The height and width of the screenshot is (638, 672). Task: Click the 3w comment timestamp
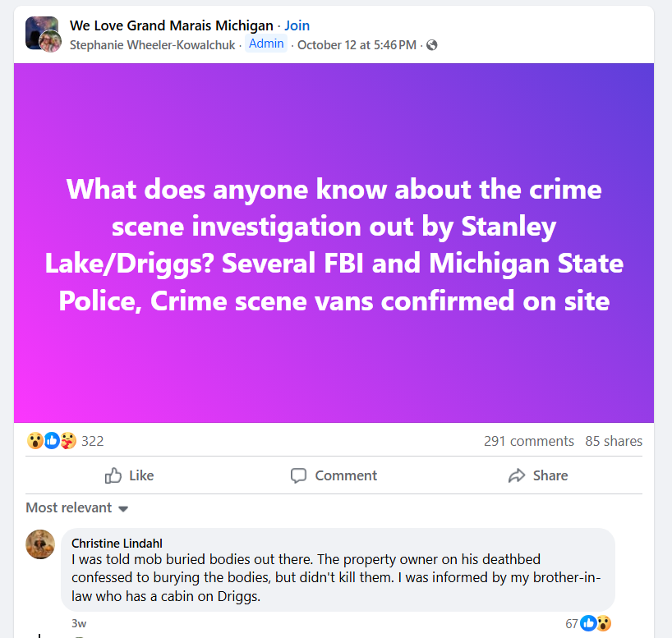coord(79,623)
